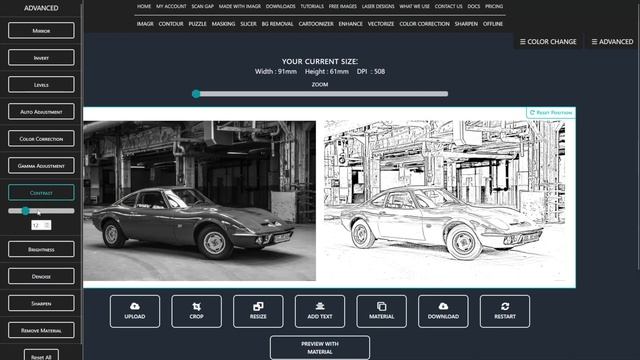Switch to the Imagr tool tab
This screenshot has width=640, height=360.
point(145,24)
